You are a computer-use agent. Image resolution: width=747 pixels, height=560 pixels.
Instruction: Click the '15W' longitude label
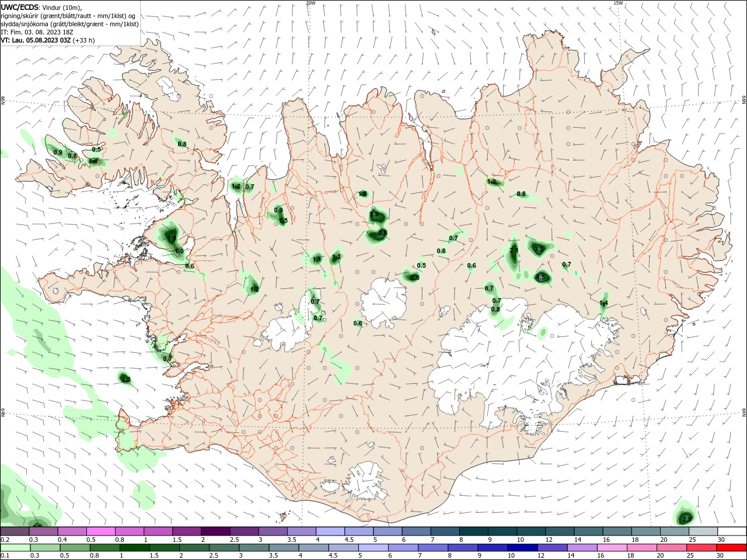[618, 3]
